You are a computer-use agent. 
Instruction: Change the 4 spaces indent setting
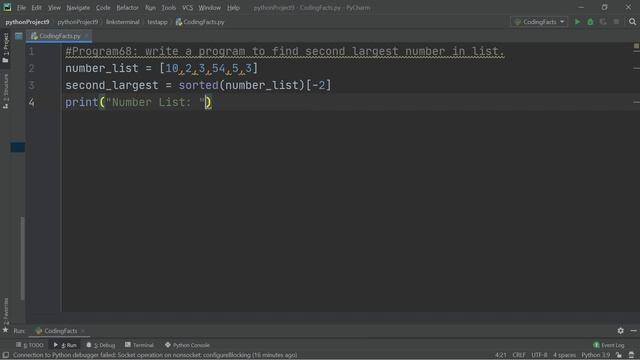tap(564, 355)
